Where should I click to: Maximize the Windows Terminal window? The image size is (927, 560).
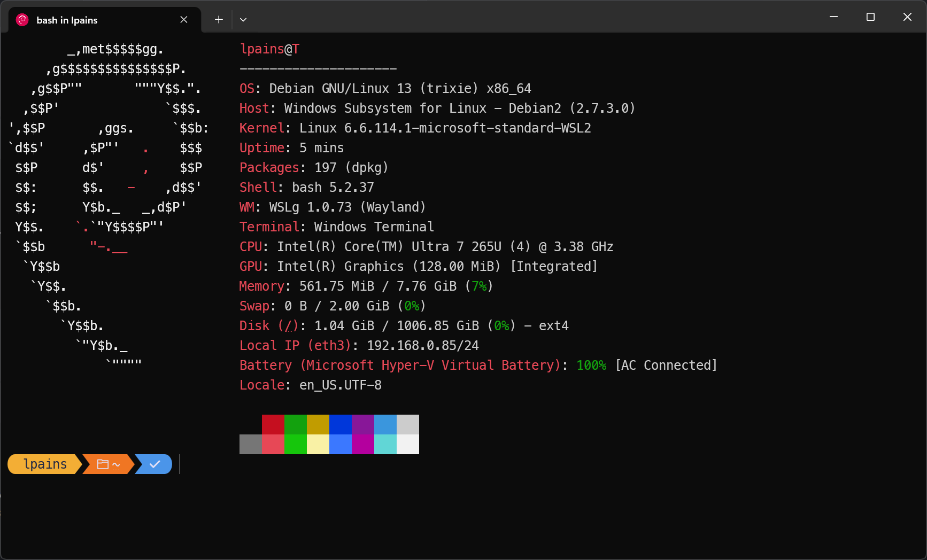pyautogui.click(x=870, y=17)
